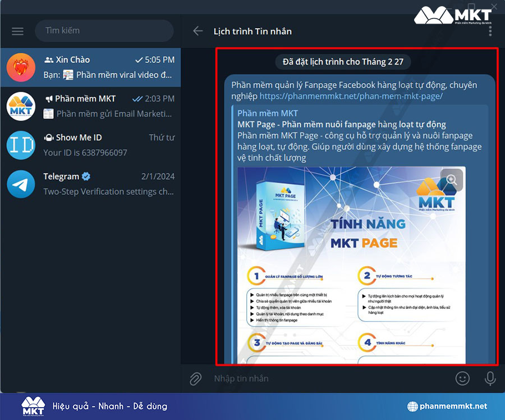Open the MKT Page feature preview image

pos(351,265)
